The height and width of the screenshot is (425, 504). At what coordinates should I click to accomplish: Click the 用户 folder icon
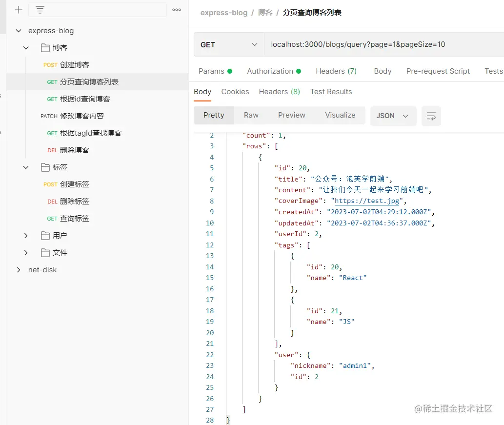click(x=45, y=236)
